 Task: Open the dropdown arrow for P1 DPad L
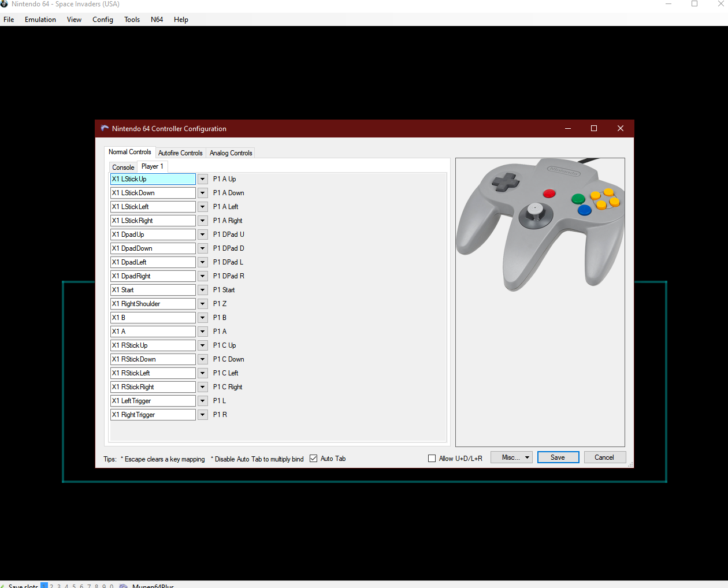(203, 262)
